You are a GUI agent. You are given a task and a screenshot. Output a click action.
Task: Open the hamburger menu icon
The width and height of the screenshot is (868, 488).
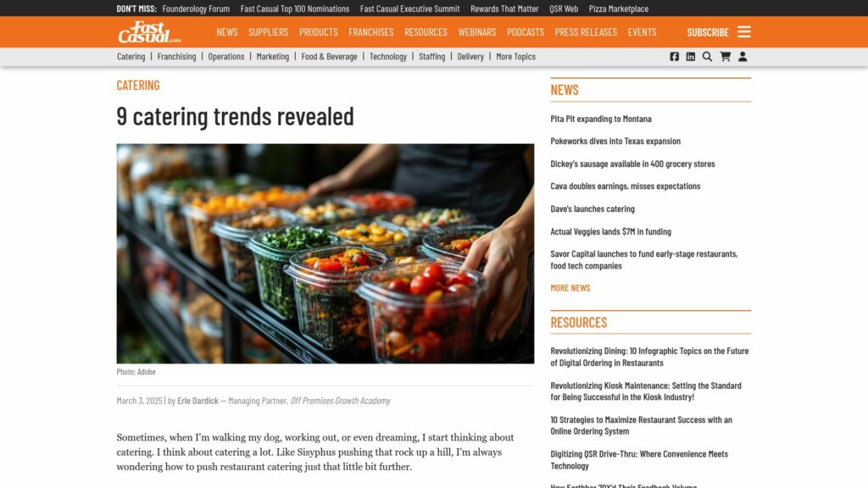pyautogui.click(x=744, y=31)
